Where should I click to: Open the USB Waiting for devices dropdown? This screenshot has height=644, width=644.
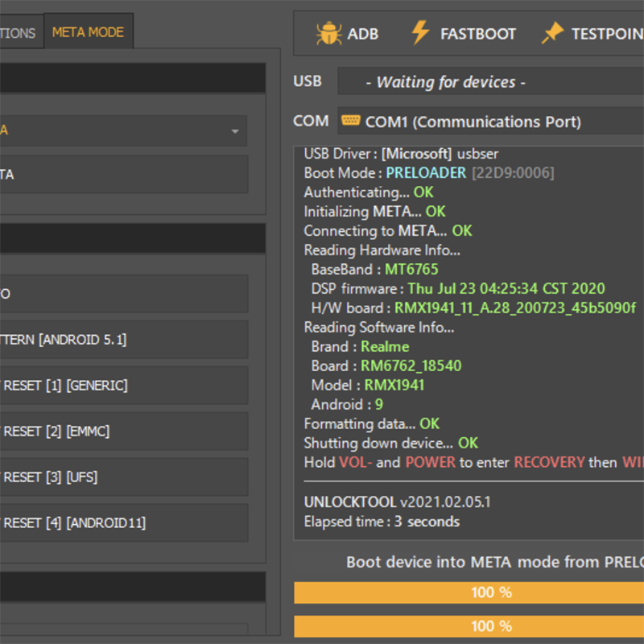[x=490, y=81]
